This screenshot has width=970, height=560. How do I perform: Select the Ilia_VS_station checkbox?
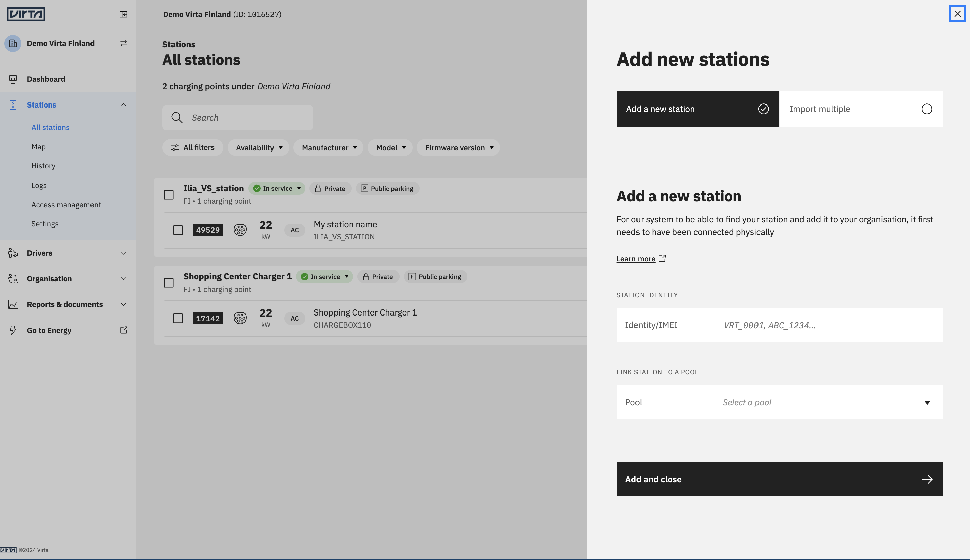point(169,195)
